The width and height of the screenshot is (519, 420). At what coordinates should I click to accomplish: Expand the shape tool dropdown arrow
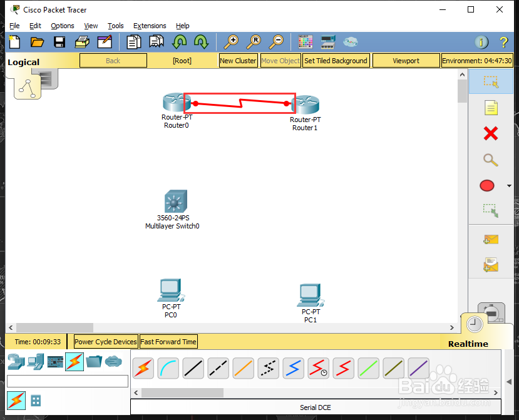509,186
